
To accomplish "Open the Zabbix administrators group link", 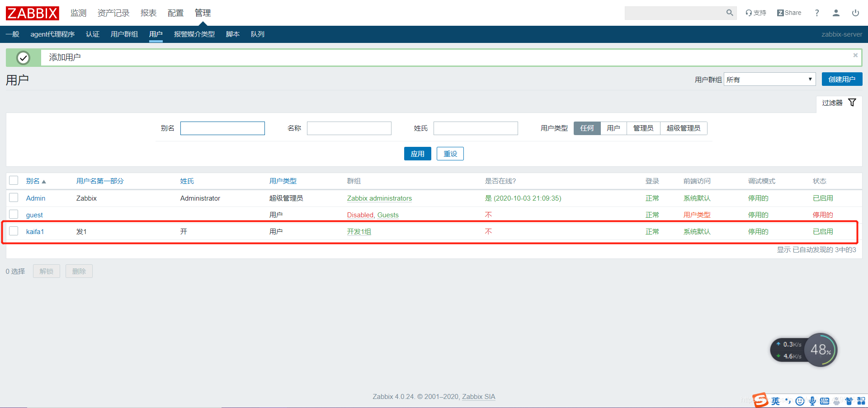I will 379,198.
